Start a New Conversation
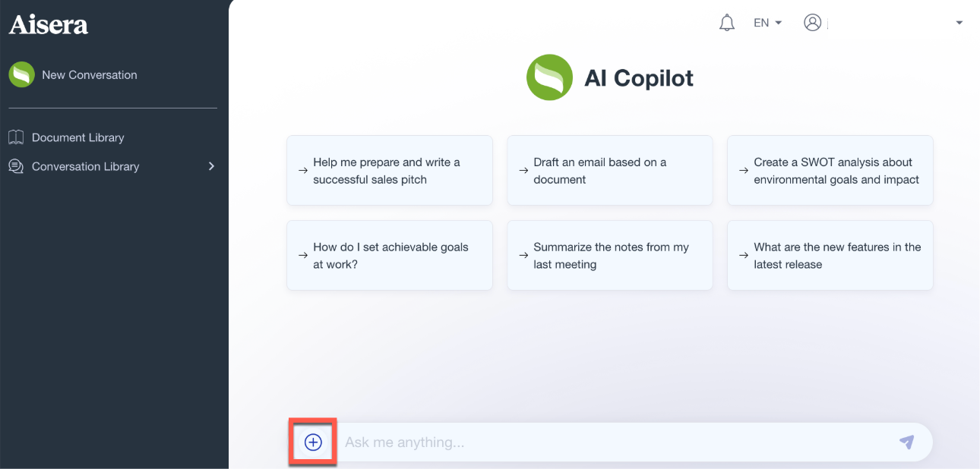Screen dimensions: 980x469 90,74
